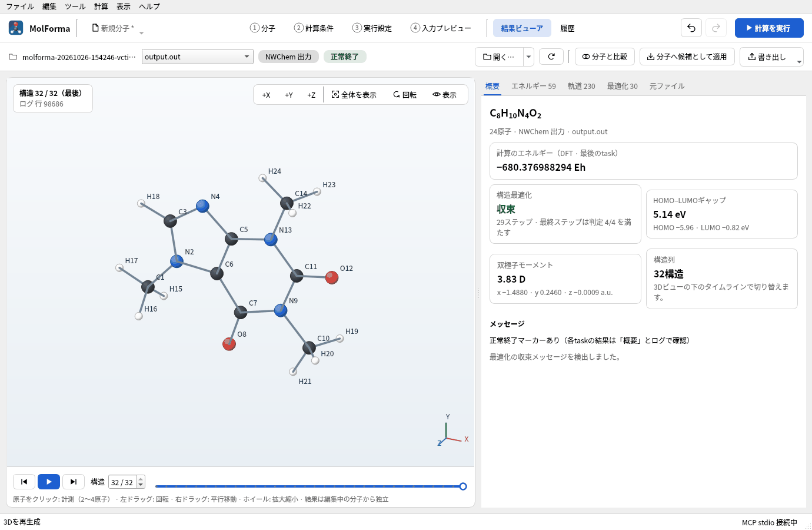This screenshot has height=530, width=812.
Task: Increment the 構造 index stepper
Action: pos(141,479)
